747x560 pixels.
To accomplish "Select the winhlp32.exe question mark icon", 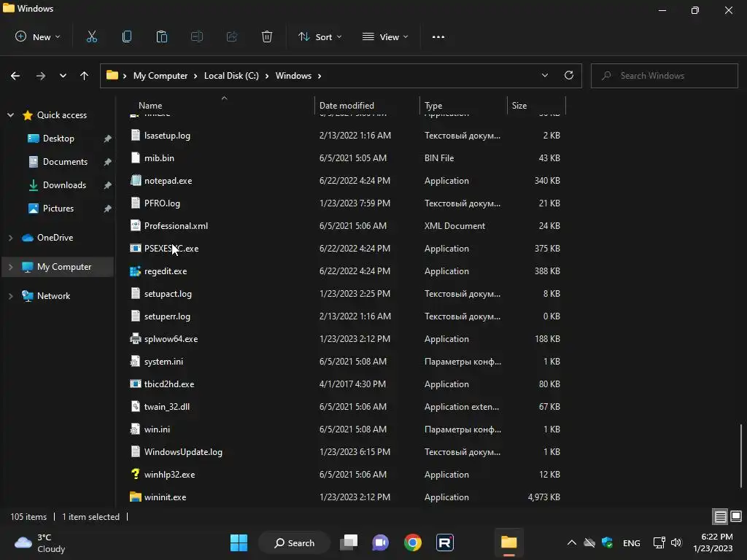I will pyautogui.click(x=135, y=474).
